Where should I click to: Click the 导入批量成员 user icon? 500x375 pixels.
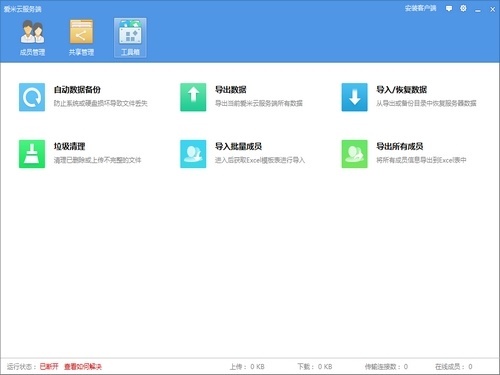(193, 154)
